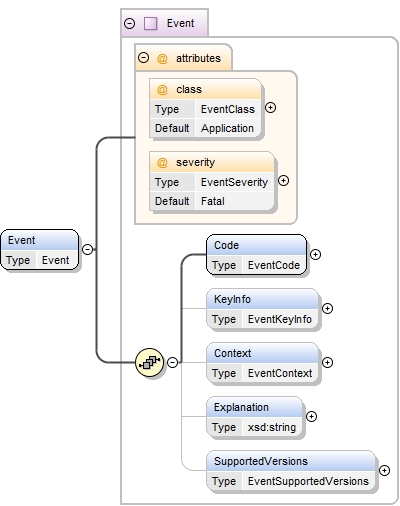Screen dimensions: 400x506
Task: Collapse the attributes group
Action: 143,58
